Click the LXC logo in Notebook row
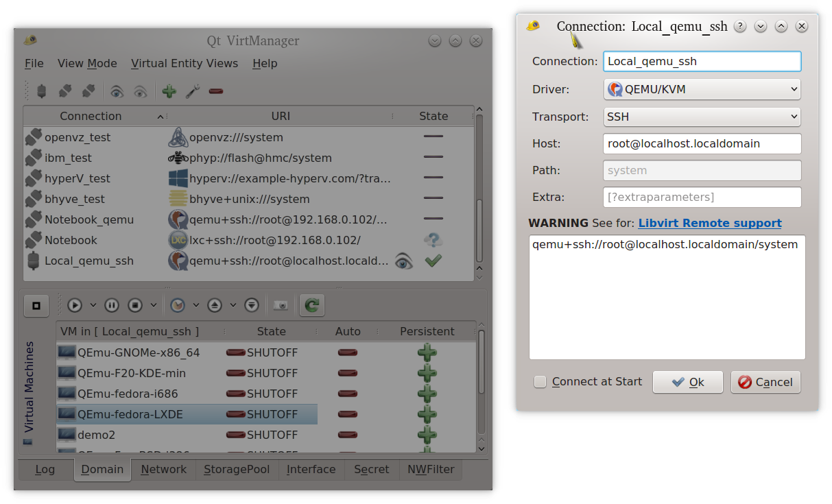The image size is (832, 504). click(178, 240)
